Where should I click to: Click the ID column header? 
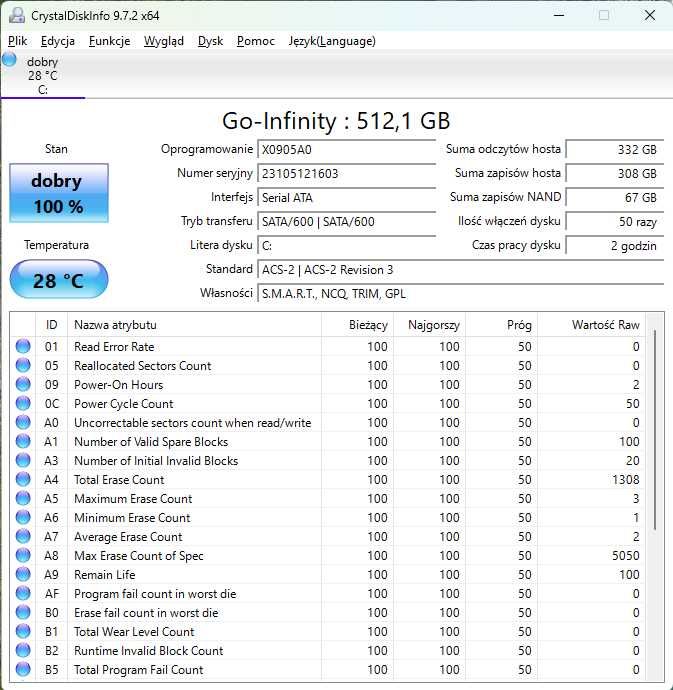click(x=51, y=325)
